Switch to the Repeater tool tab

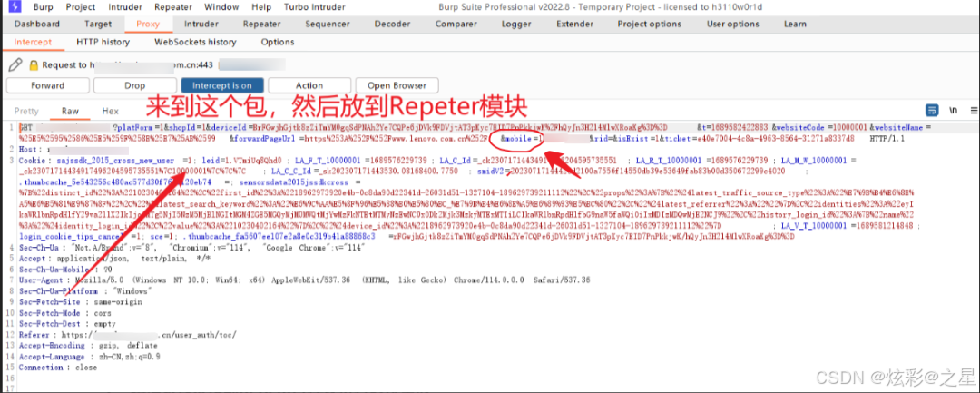[x=262, y=24]
